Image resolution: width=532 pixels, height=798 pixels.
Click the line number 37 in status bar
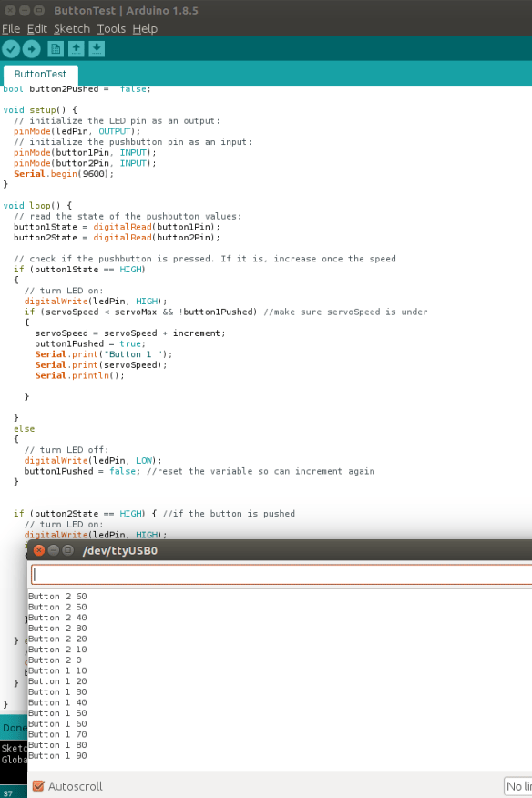7,793
